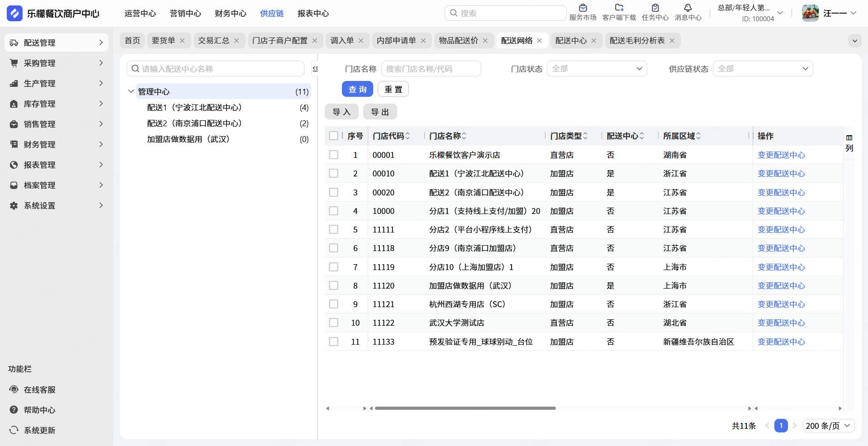The height and width of the screenshot is (446, 868).
Task: Collapse the delivery center tree panel
Action: pyautogui.click(x=315, y=69)
